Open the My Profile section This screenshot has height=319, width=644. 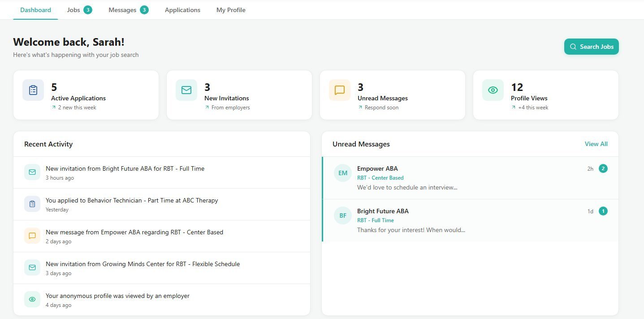coord(230,9)
